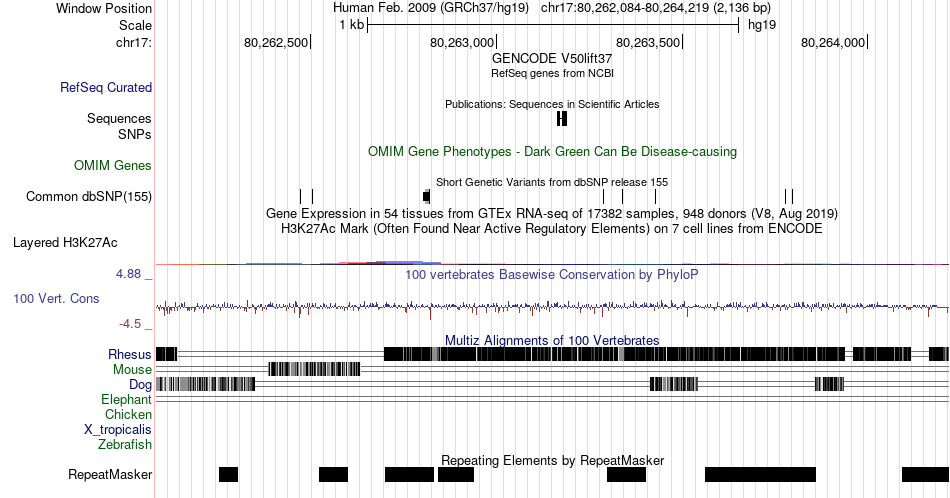Viewport: 950px width, 498px height.
Task: Click the chr17:80,262,084-80,264,219 position text
Action: tap(656, 8)
